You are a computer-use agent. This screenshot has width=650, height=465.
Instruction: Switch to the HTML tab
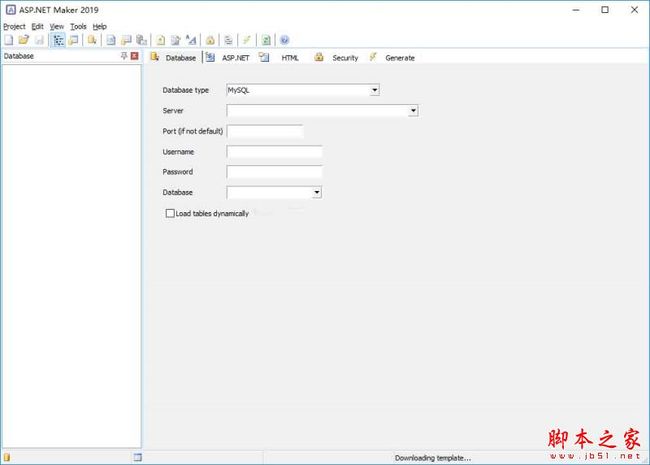tap(279, 58)
